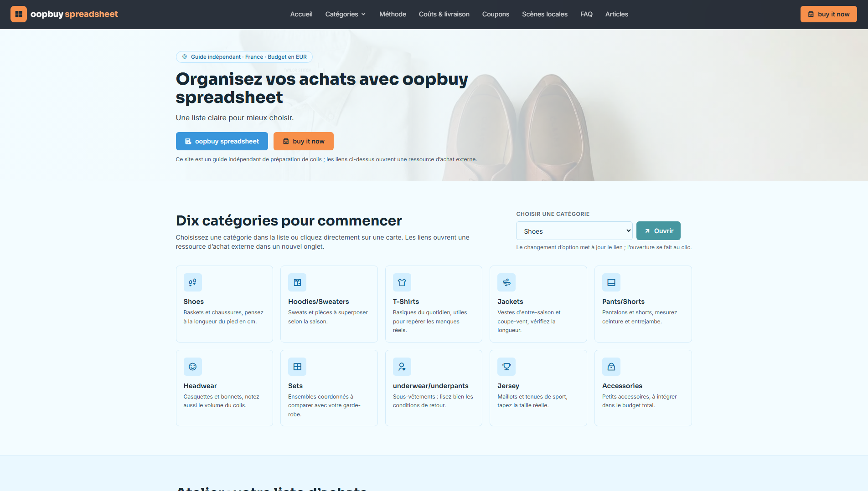Click header buy it now button

tap(828, 14)
